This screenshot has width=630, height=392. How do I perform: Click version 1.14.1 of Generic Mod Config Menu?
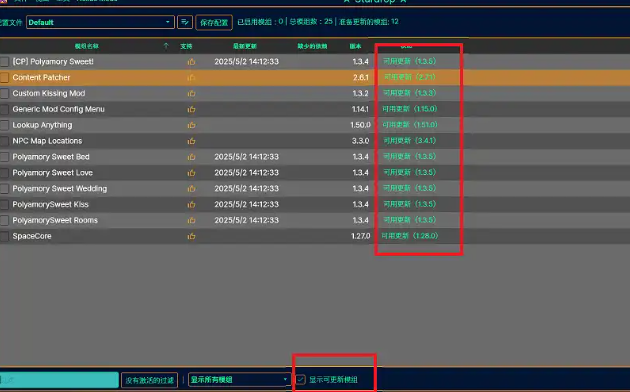click(360, 109)
